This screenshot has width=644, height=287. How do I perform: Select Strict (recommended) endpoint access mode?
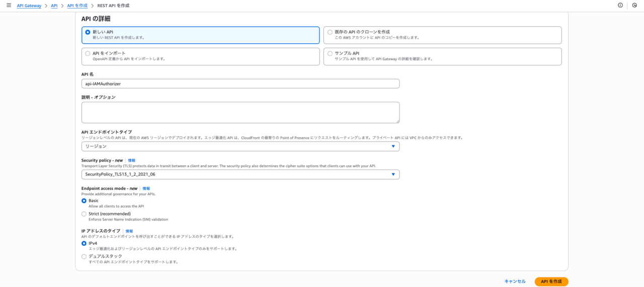click(x=84, y=214)
